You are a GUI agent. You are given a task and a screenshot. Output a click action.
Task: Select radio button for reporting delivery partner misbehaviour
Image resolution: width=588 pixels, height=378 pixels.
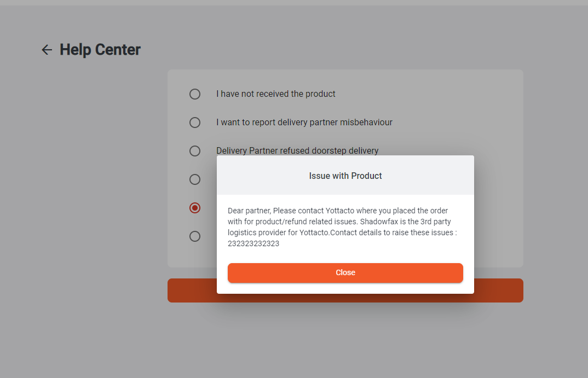point(195,123)
